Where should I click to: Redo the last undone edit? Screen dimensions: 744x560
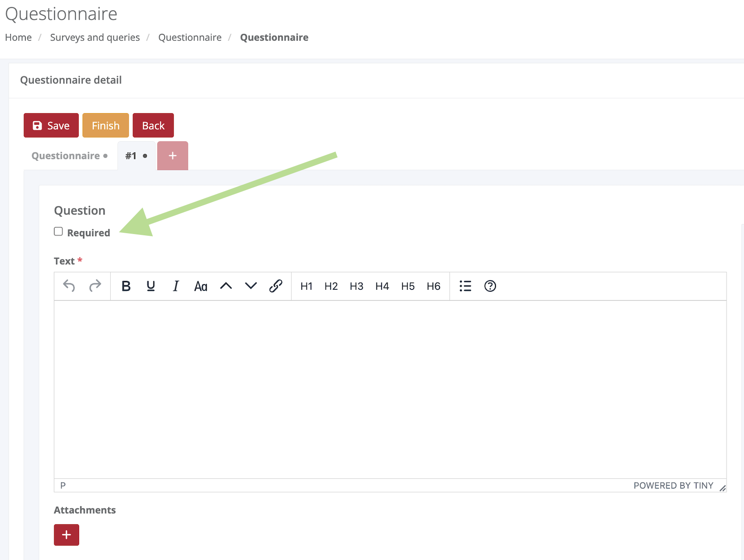(x=95, y=286)
